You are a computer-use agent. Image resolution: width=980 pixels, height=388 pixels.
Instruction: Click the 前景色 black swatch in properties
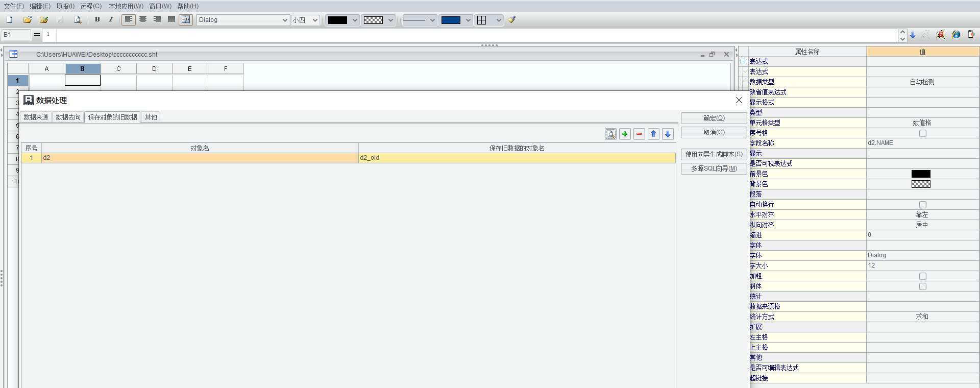pos(921,174)
